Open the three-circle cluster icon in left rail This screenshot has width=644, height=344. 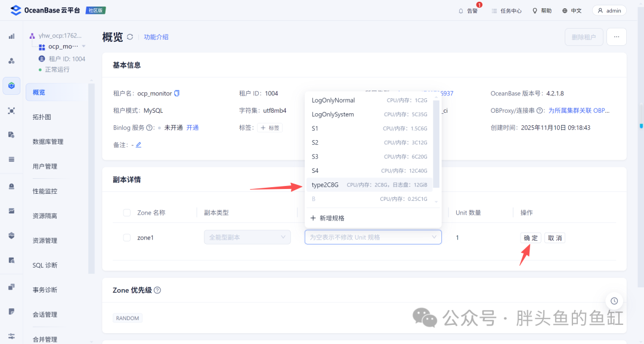(x=11, y=61)
